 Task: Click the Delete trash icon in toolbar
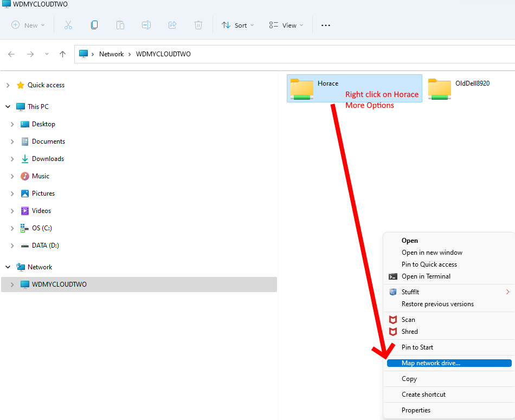[x=198, y=25]
